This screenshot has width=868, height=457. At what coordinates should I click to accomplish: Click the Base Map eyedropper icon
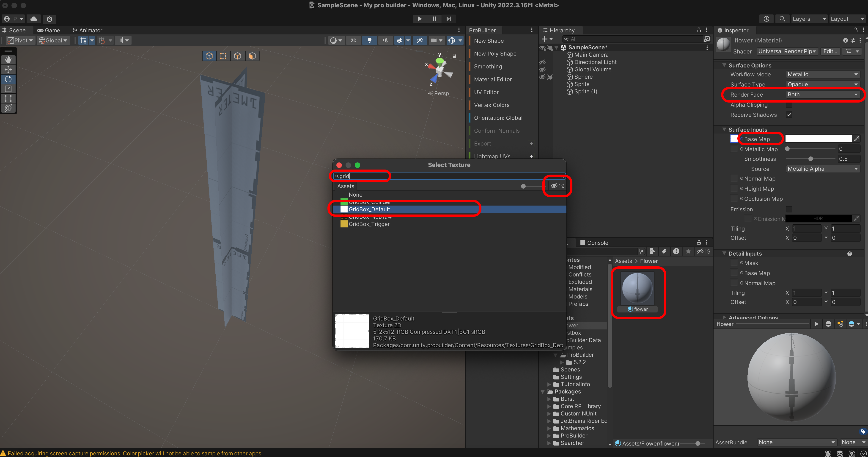coord(856,139)
